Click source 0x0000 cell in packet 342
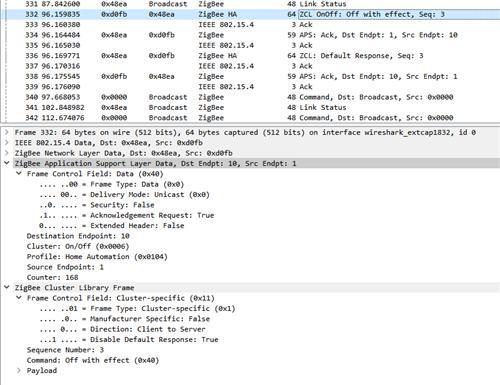 [x=114, y=118]
